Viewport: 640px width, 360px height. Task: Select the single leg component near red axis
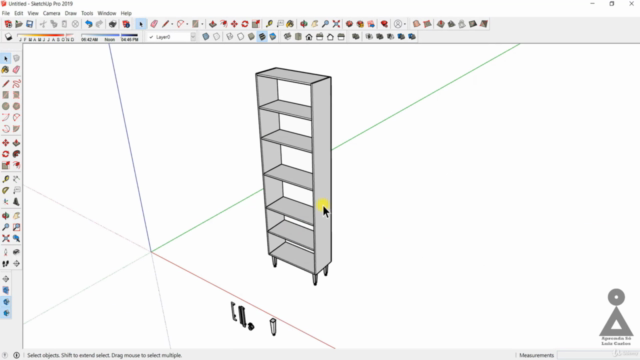pyautogui.click(x=273, y=327)
